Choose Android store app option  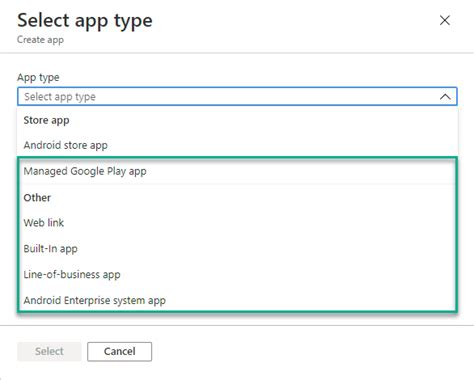(x=237, y=145)
